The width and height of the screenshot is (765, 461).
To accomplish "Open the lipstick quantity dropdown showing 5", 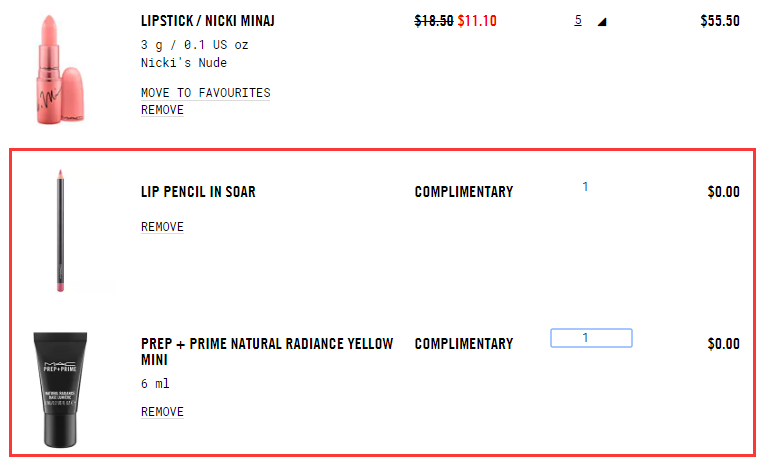I will [x=579, y=20].
